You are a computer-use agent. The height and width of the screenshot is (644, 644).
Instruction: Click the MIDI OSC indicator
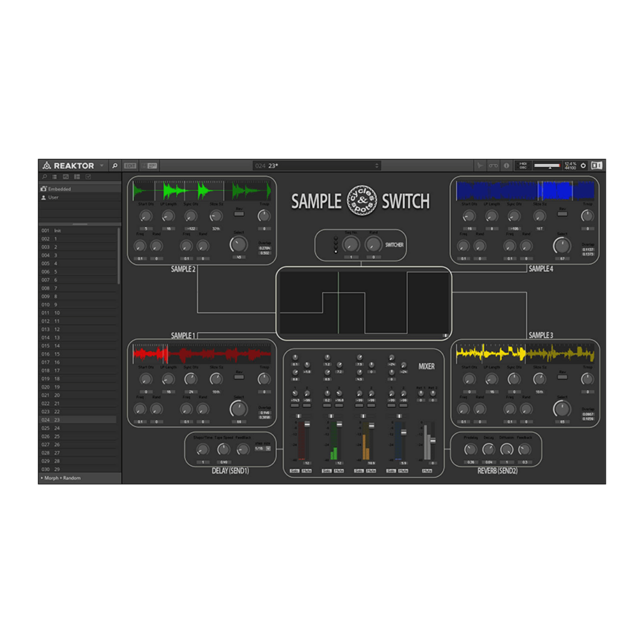pos(523,166)
